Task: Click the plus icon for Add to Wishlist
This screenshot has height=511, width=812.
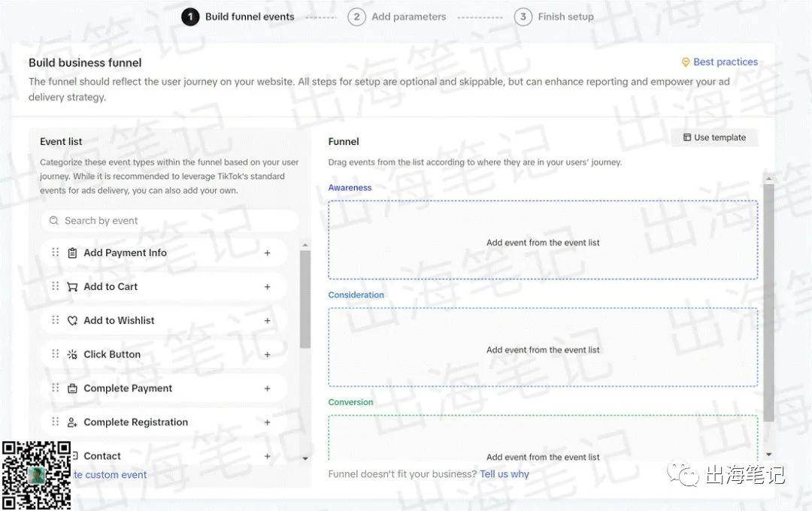Action: tap(267, 321)
